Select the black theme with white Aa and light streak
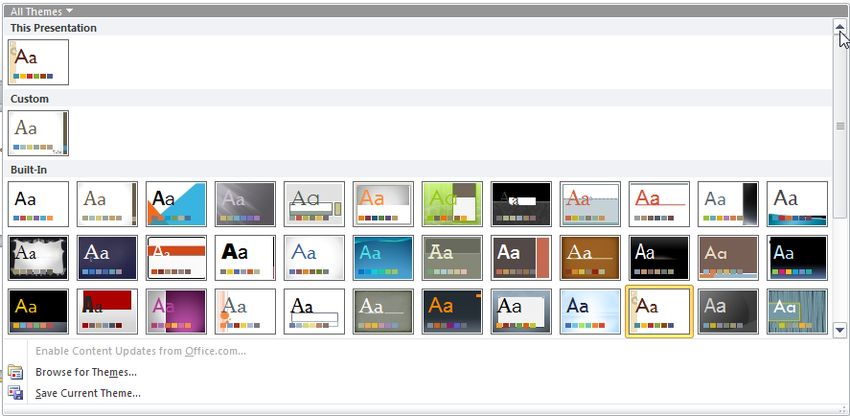850x416 pixels. pyautogui.click(x=659, y=258)
